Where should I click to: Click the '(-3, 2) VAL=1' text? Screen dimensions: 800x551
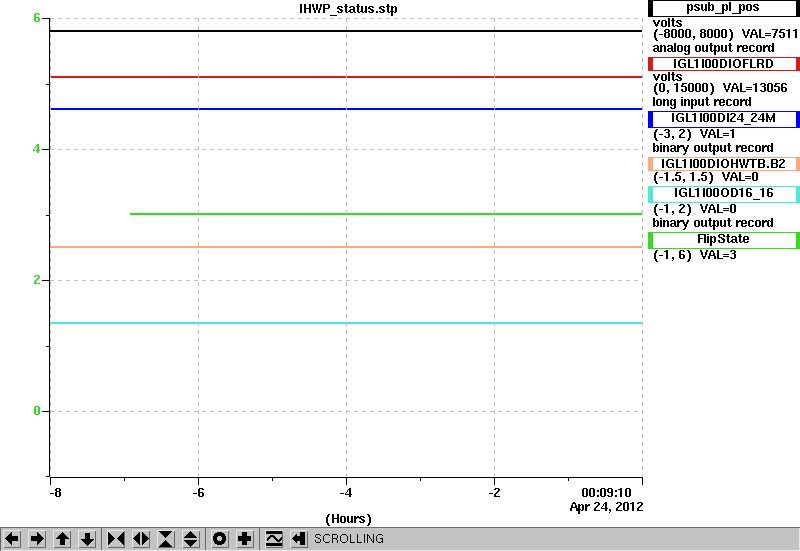694,134
